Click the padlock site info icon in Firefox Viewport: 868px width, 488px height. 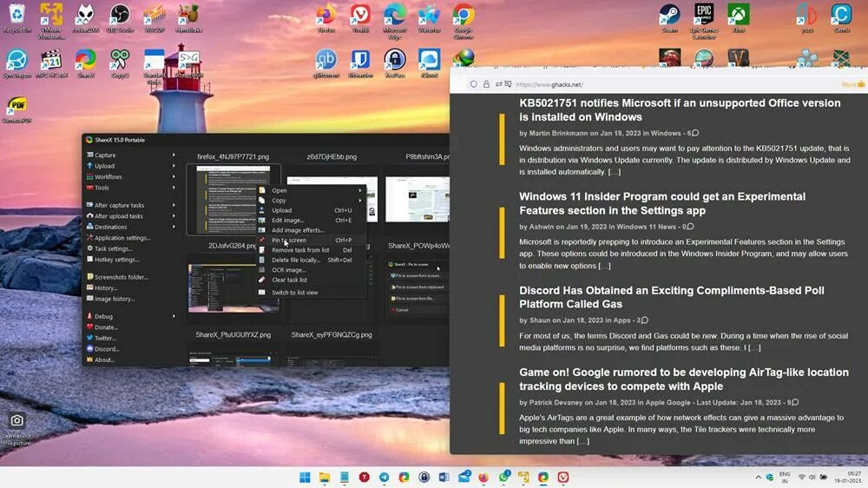point(486,84)
